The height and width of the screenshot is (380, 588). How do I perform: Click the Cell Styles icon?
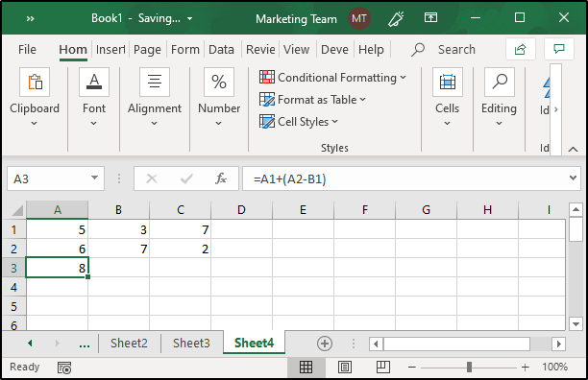[x=267, y=122]
